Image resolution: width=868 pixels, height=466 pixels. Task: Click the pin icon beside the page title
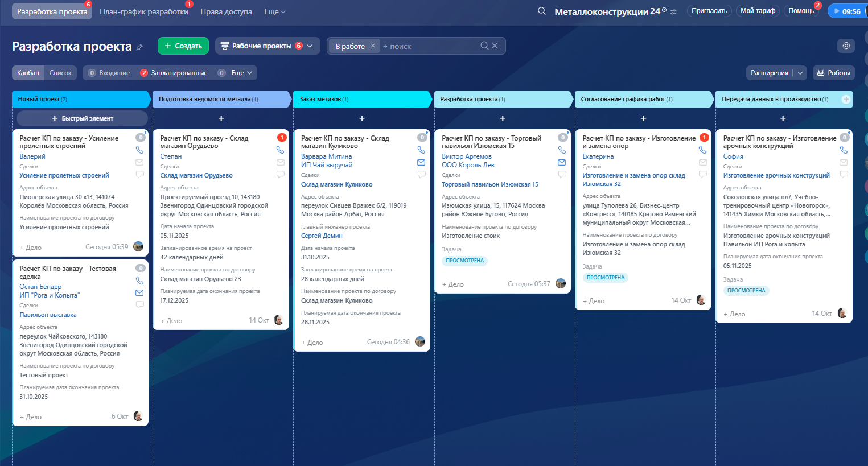coord(139,47)
